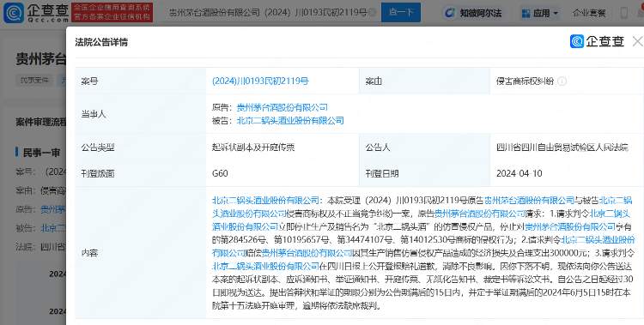Viewport: 644px width, 325px height.
Task: Select the 2024-04-10 publication date value
Action: click(519, 173)
